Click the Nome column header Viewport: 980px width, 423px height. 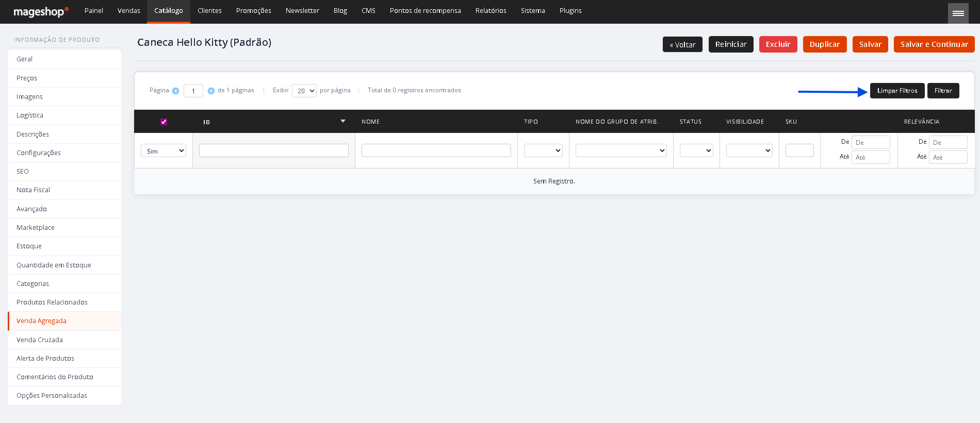370,122
